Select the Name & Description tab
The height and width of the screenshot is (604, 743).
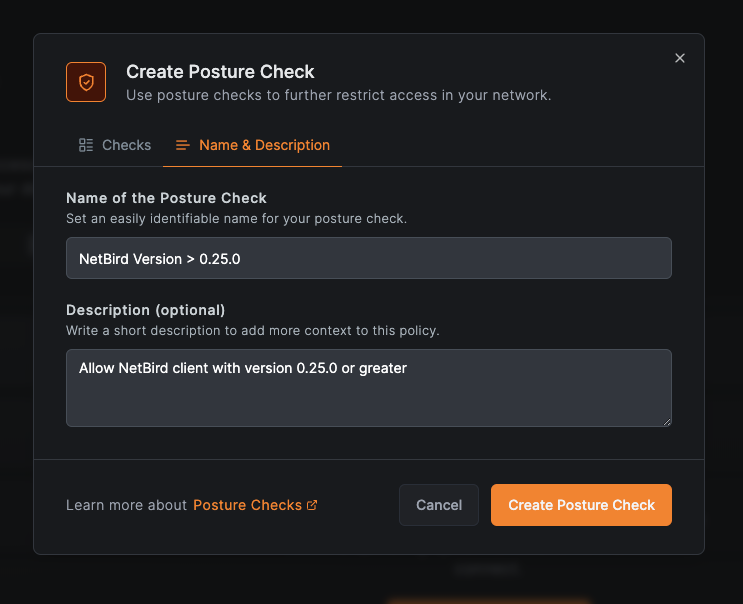(253, 145)
